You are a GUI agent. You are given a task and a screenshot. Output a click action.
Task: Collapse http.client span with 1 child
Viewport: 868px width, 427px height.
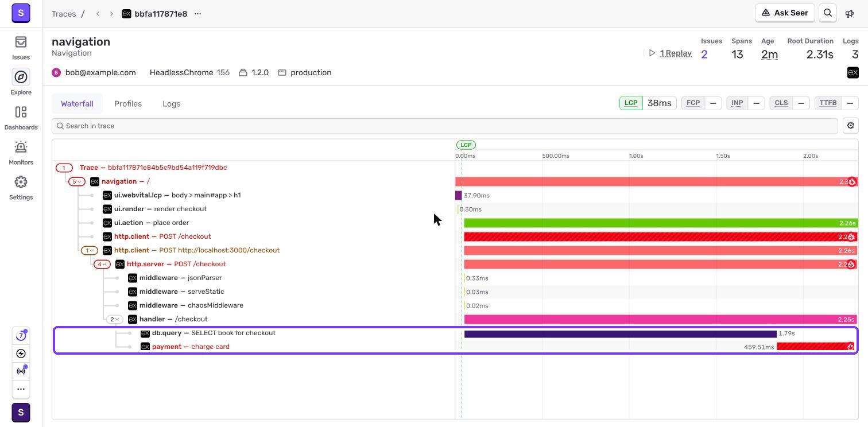point(89,250)
